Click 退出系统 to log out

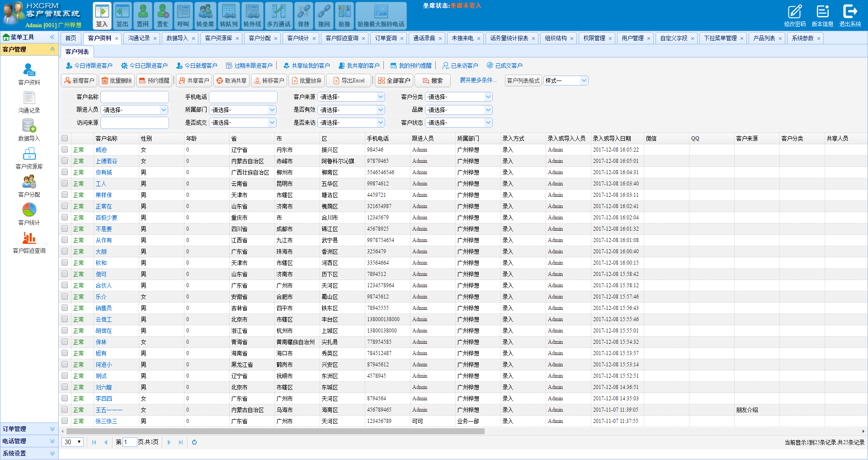[850, 15]
